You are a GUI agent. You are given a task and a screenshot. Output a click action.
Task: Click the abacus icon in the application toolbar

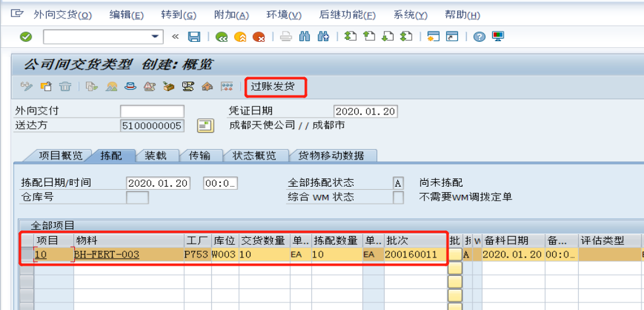click(x=226, y=87)
